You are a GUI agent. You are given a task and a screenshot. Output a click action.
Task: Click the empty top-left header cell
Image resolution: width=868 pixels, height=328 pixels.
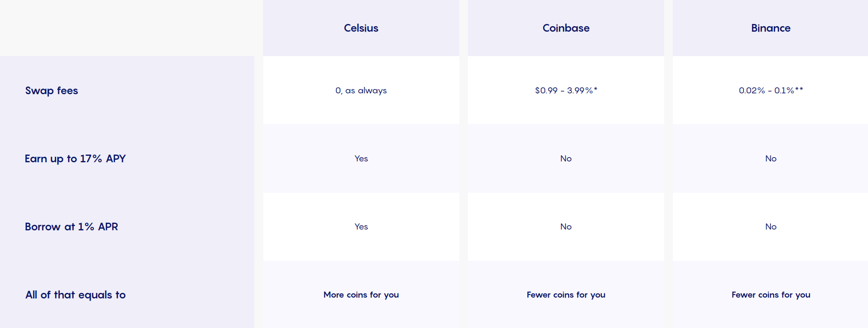point(127,28)
